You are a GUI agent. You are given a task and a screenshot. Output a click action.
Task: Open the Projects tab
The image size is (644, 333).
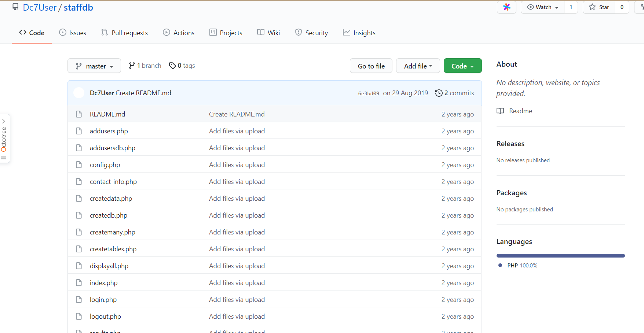(226, 33)
